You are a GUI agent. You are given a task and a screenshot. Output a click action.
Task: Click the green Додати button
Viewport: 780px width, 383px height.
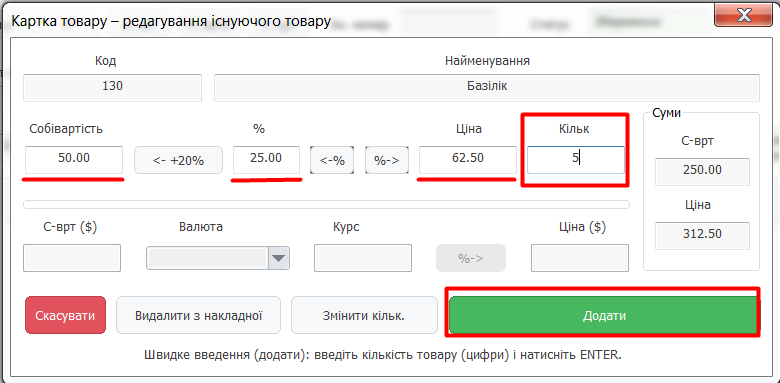pyautogui.click(x=604, y=316)
